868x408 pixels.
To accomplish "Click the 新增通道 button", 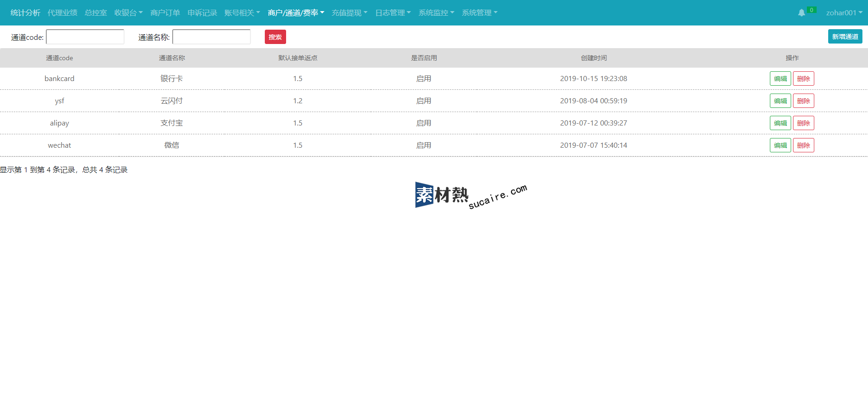I will pyautogui.click(x=845, y=37).
